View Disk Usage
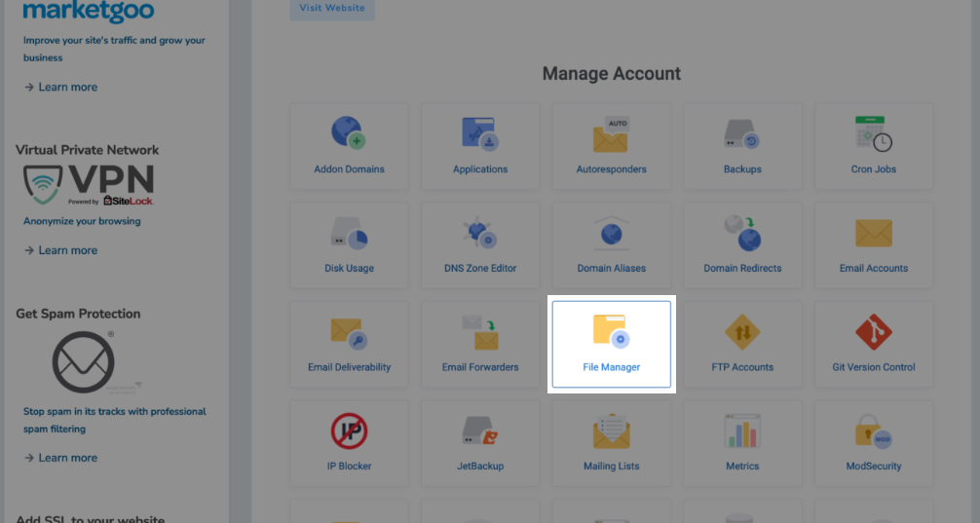Image resolution: width=980 pixels, height=523 pixels. tap(349, 245)
